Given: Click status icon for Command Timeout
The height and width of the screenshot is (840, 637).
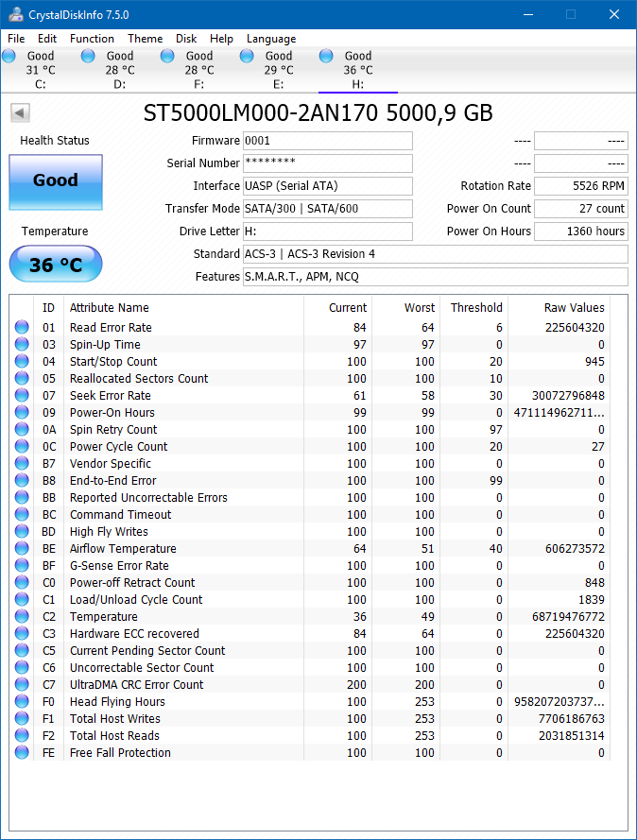Looking at the screenshot, I should pyautogui.click(x=22, y=514).
